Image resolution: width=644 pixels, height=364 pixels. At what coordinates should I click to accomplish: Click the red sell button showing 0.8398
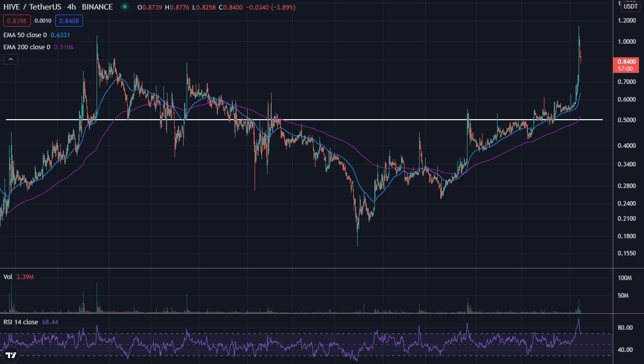point(17,21)
